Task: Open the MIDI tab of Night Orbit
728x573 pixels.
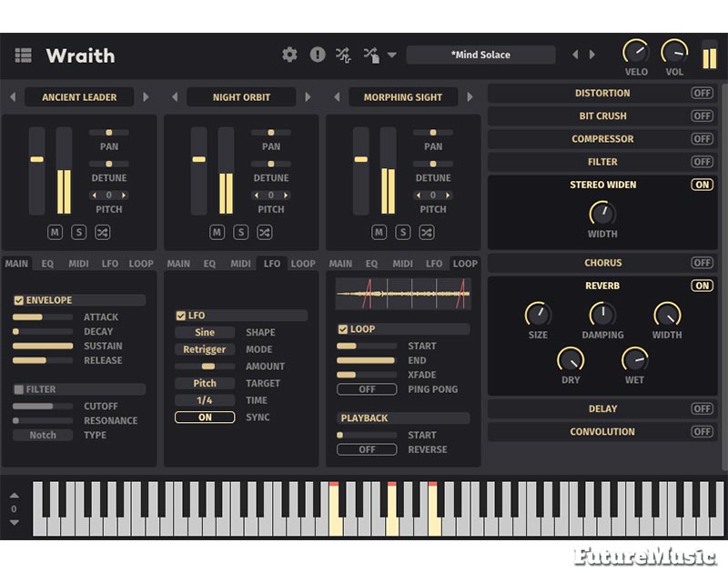Action: click(240, 264)
